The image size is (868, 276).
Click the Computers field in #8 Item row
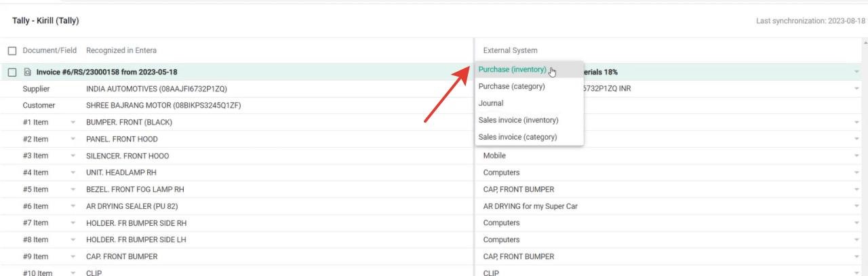[x=501, y=239]
